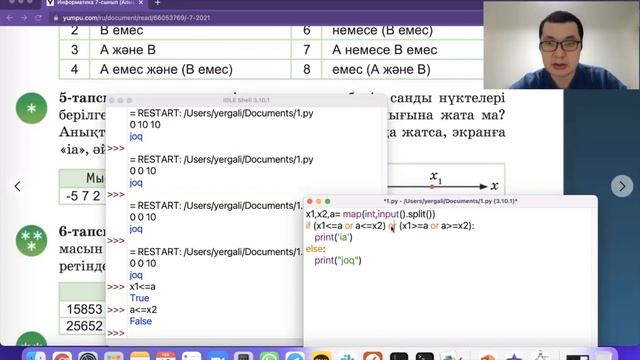Go to the previous document page
Screen dimensions: 640x360
pyautogui.click(x=17, y=187)
